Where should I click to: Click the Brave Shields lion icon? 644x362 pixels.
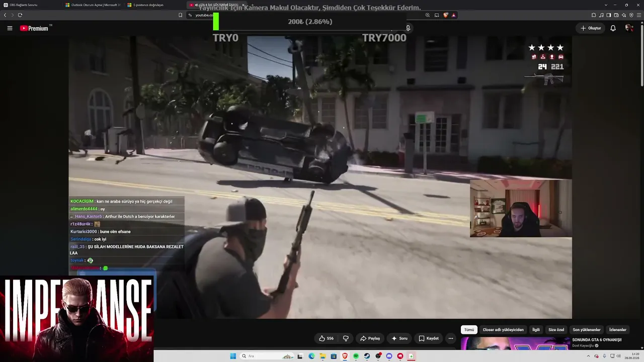tap(445, 15)
